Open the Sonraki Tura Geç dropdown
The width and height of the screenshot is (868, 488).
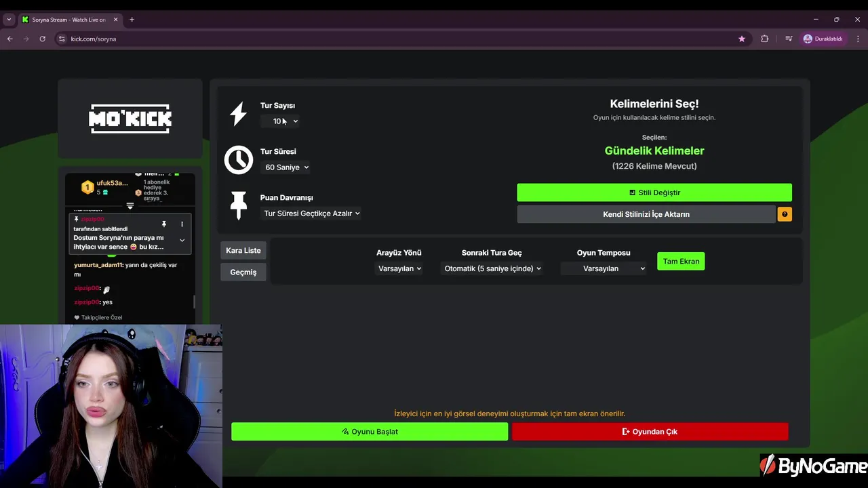[492, 268]
